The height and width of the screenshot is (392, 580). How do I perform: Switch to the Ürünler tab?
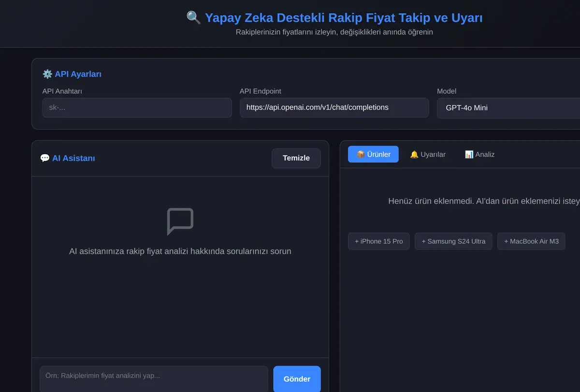tap(373, 154)
